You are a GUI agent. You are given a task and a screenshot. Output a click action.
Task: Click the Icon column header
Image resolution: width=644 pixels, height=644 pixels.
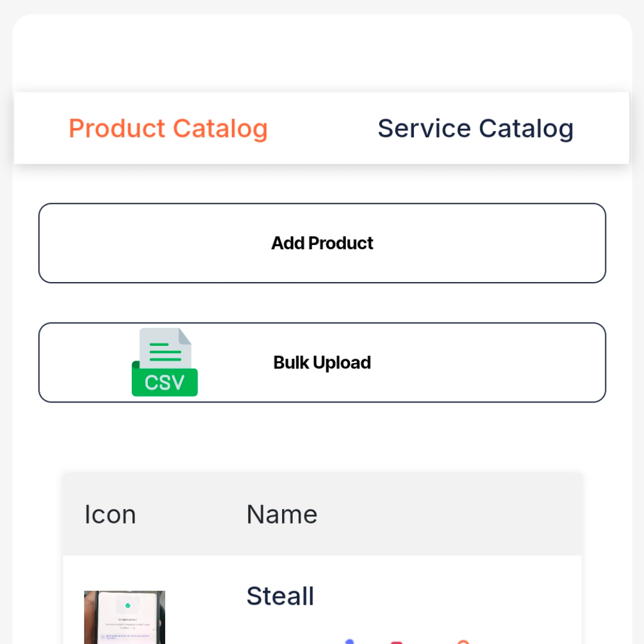click(x=110, y=514)
